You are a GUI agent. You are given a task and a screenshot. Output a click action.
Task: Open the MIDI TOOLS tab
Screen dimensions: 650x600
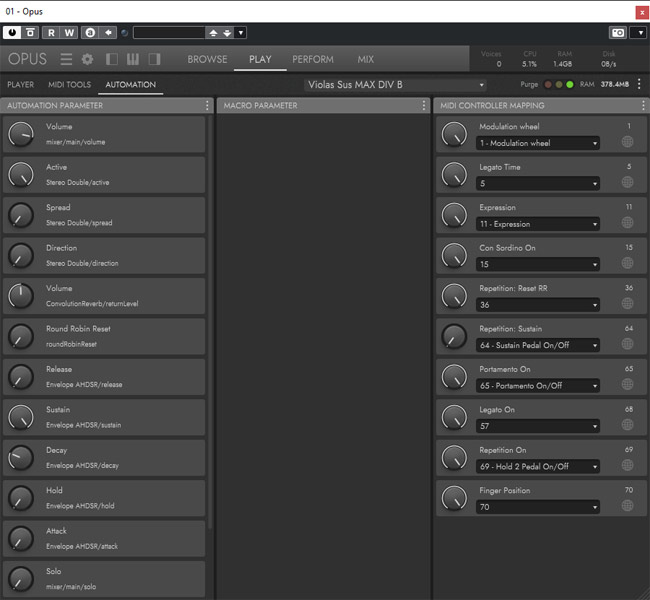click(x=70, y=85)
